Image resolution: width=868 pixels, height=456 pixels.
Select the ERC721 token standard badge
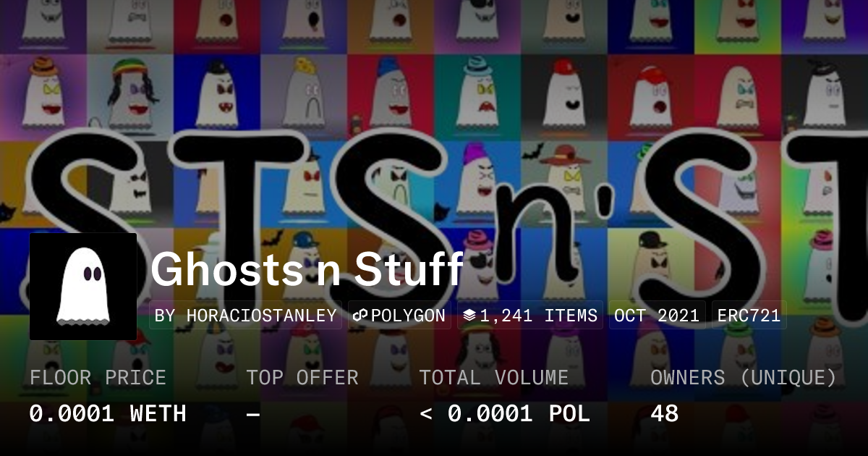tap(749, 316)
